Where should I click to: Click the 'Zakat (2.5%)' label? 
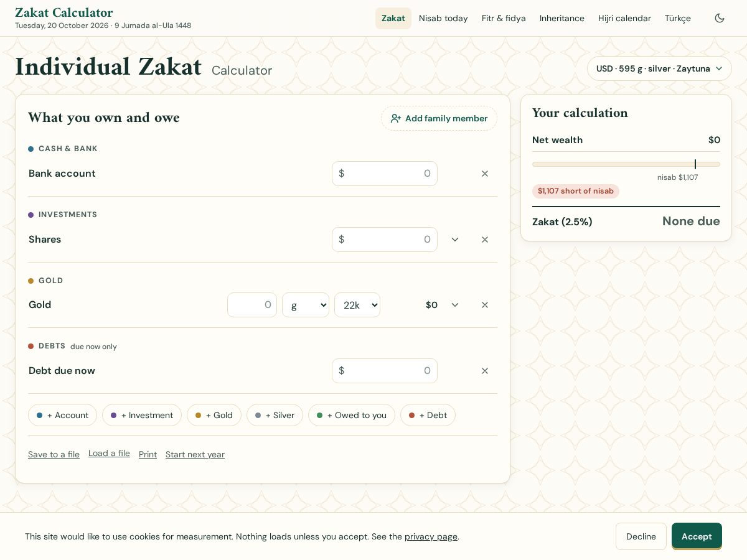point(562,222)
